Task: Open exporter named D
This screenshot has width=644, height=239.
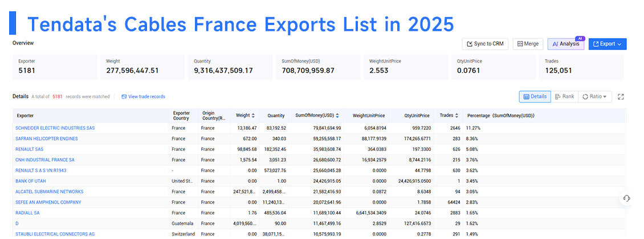Action: click(x=17, y=224)
